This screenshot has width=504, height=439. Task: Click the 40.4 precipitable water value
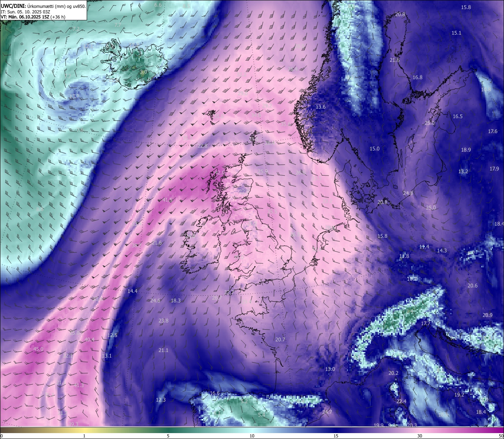click(x=89, y=340)
